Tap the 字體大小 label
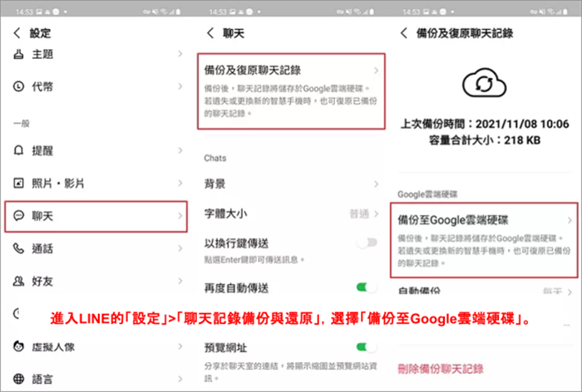The width and height of the screenshot is (582, 392). coord(225,213)
